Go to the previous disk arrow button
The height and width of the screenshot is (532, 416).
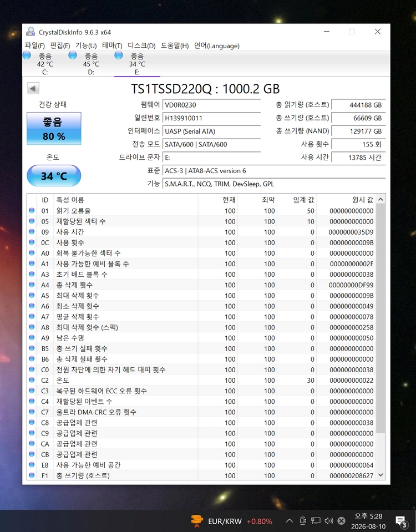[33, 89]
